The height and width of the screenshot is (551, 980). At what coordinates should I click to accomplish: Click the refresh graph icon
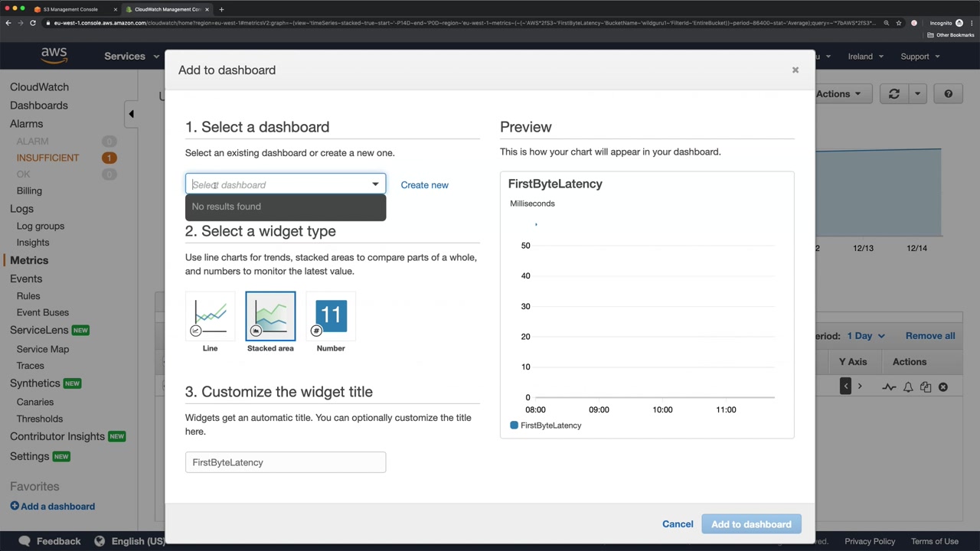pyautogui.click(x=893, y=94)
